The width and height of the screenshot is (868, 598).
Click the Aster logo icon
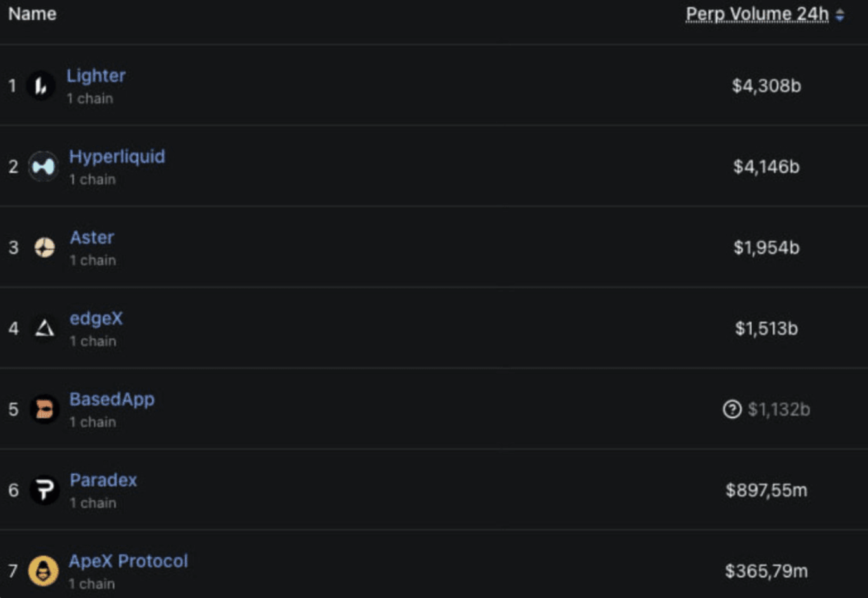44,248
